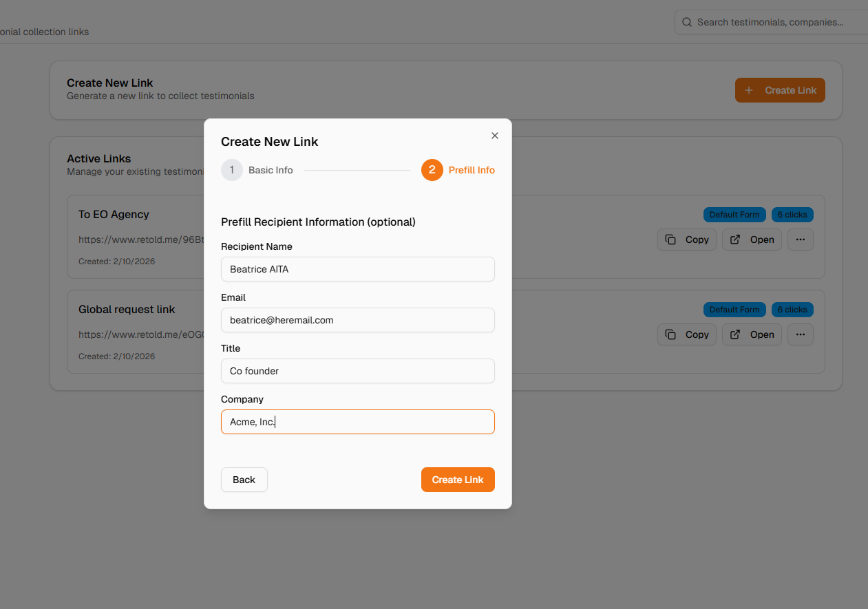Select the Company input containing Acme, Inc.
The width and height of the screenshot is (868, 609).
point(357,422)
